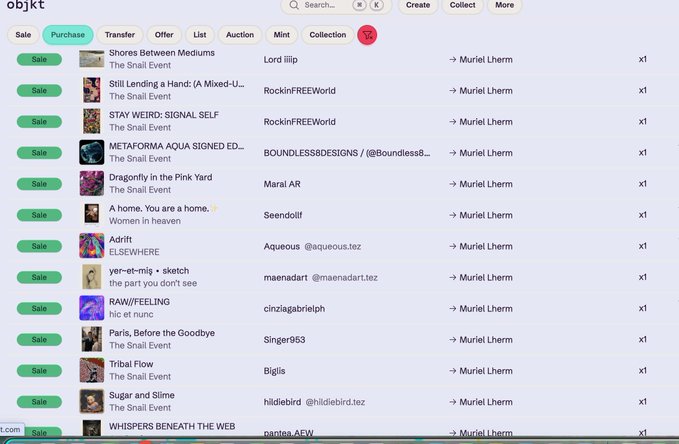
Task: View seller cinziagabrielph profile
Action: point(294,309)
